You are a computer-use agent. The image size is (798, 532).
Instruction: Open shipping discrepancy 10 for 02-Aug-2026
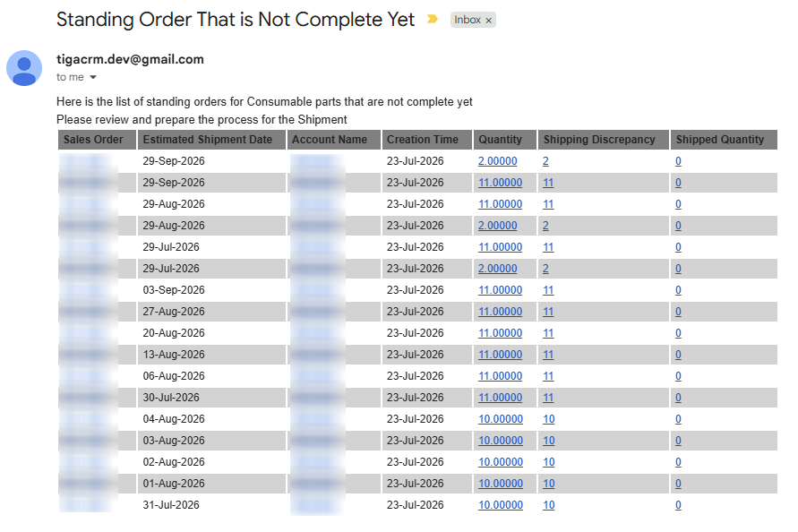[x=549, y=462]
